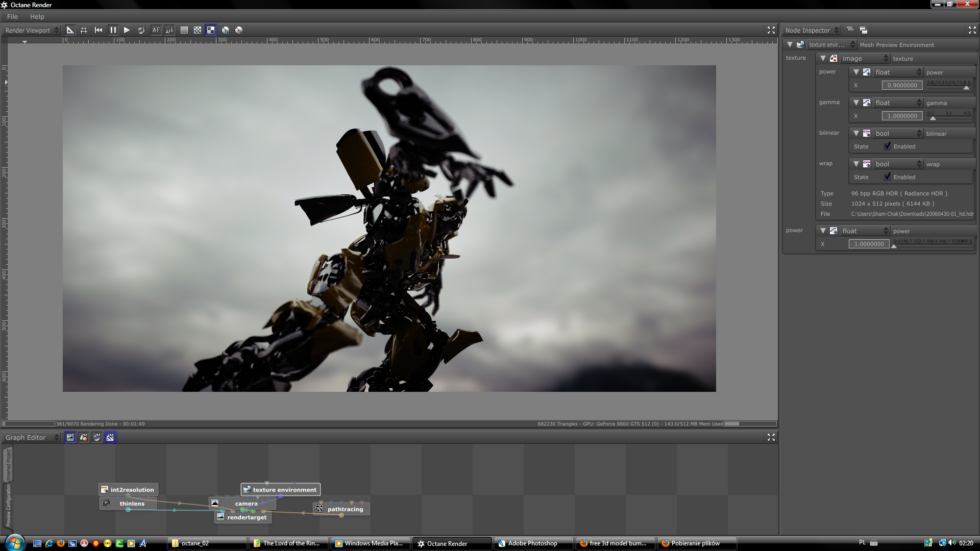The width and height of the screenshot is (980, 551).
Task: Open the Render Viewport panel dropdown
Action: pos(32,30)
